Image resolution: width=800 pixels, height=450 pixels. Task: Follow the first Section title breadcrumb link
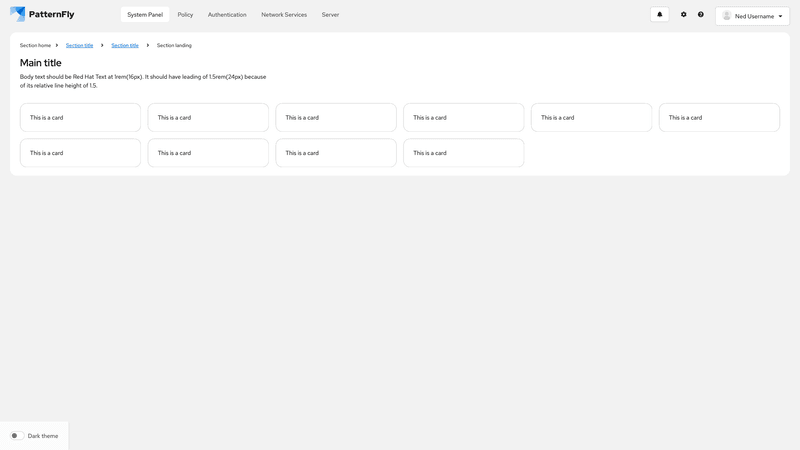pyautogui.click(x=80, y=45)
